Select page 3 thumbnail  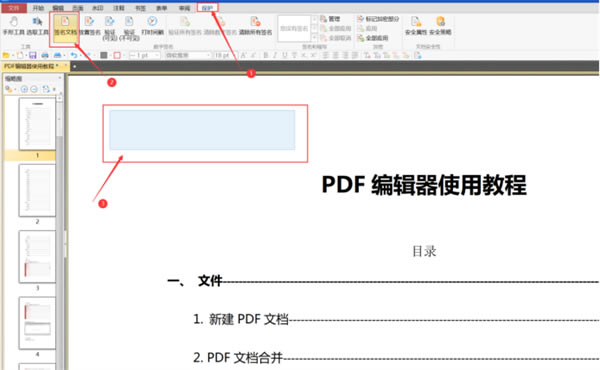click(x=37, y=256)
